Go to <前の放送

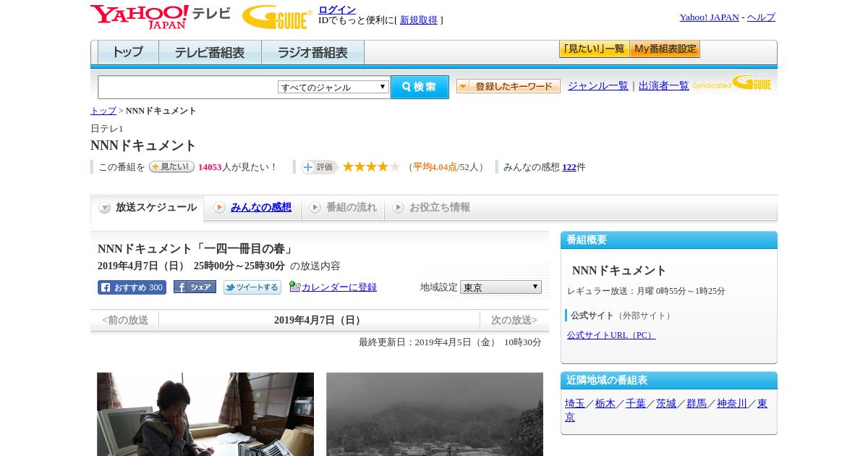[x=125, y=320]
